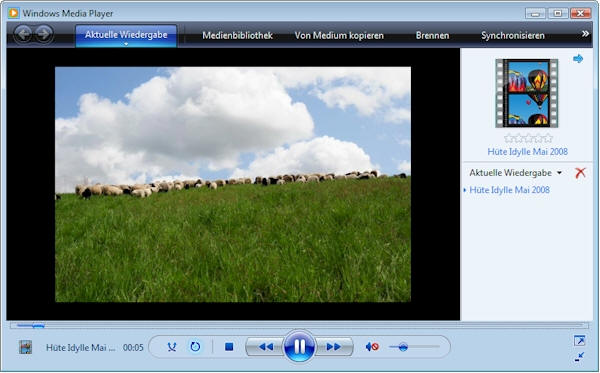Maximize the Windows Media Player window
The image size is (600, 373).
(558, 13)
